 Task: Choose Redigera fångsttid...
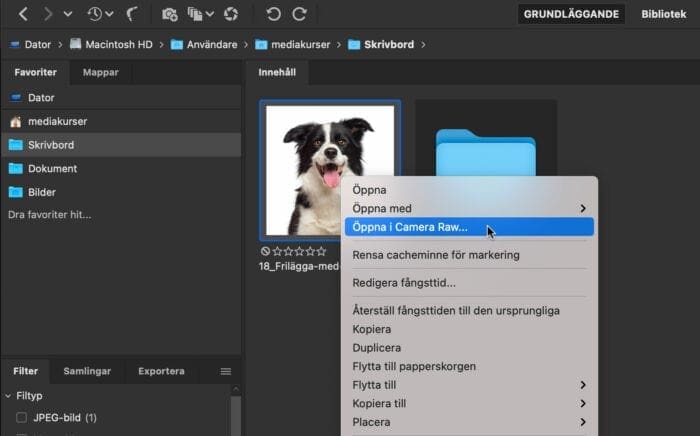[469, 283]
